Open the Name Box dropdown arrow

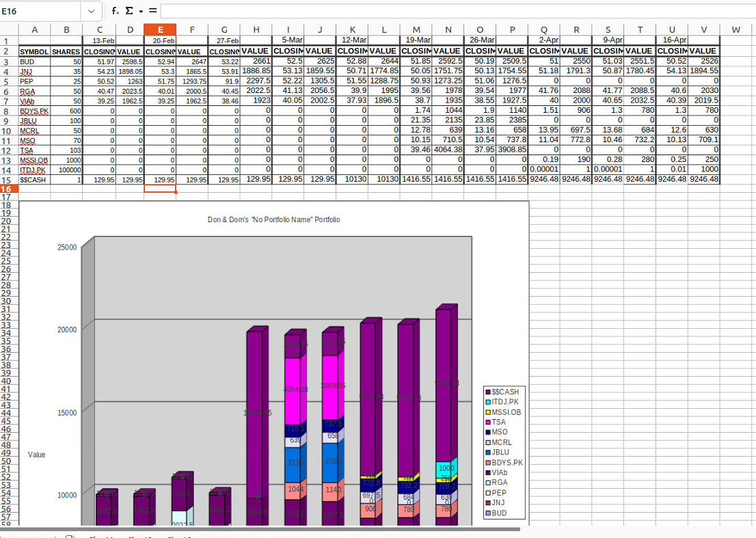click(91, 11)
